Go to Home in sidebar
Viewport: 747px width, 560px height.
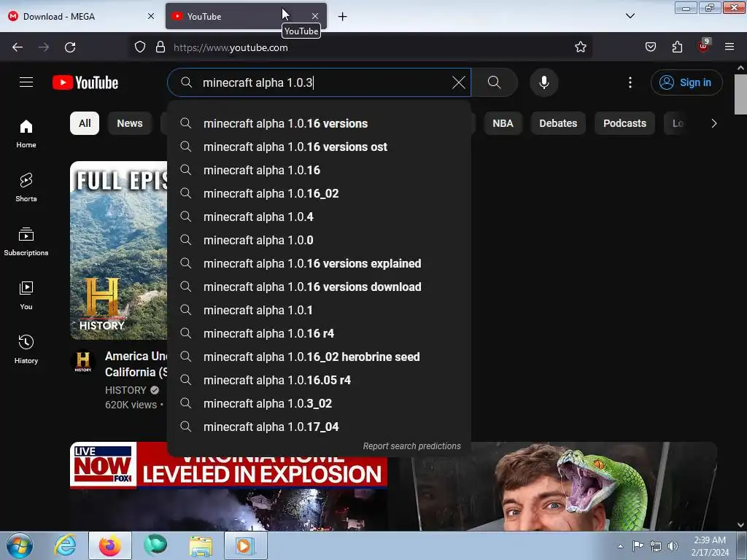tap(26, 134)
